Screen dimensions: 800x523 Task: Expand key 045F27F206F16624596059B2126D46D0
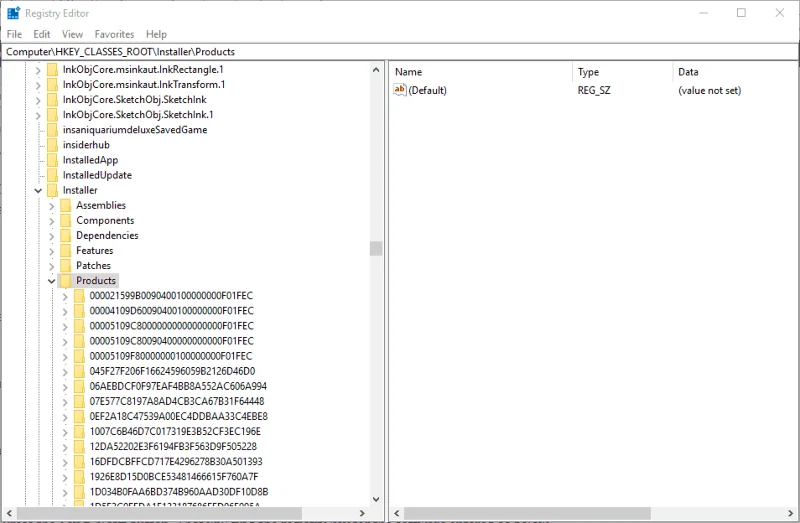tap(65, 372)
